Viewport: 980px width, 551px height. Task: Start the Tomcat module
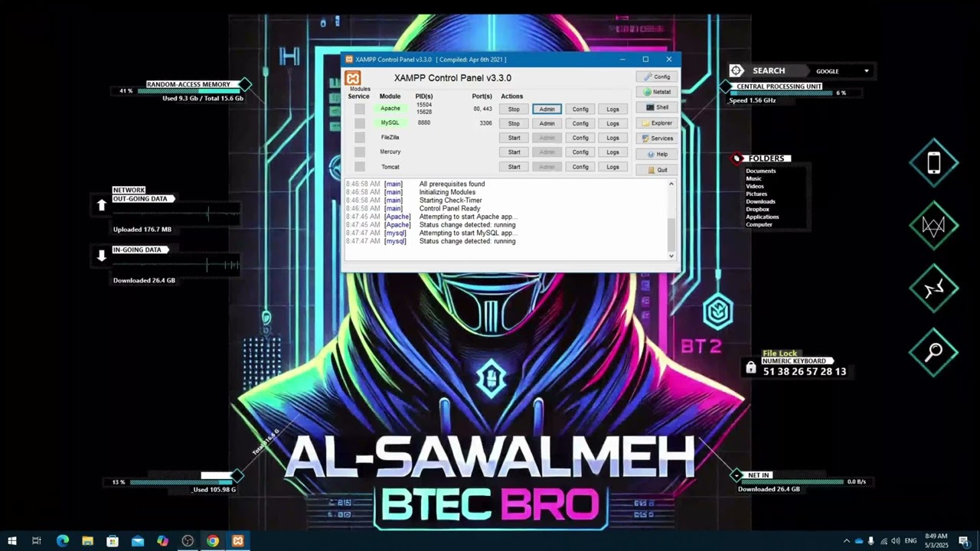pos(514,167)
